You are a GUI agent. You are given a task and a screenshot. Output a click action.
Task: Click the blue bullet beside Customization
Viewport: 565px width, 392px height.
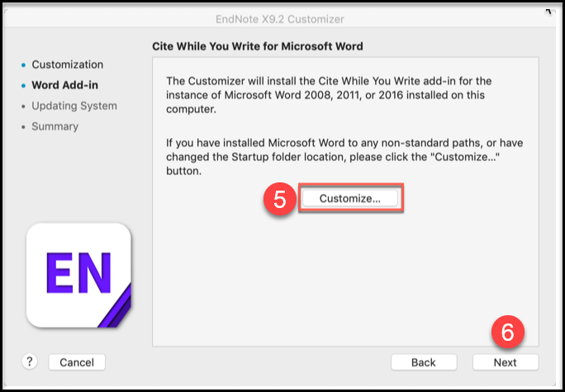click(x=23, y=64)
